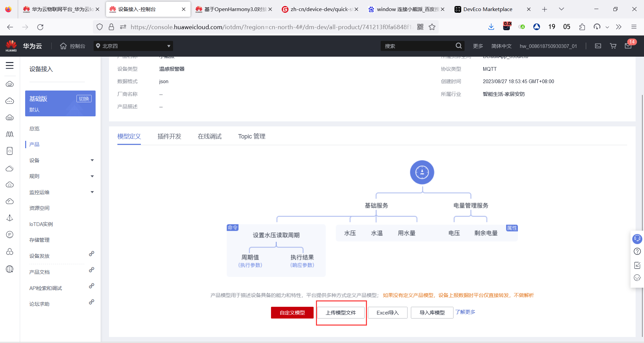
Task: Click the 上传模型文件 button
Action: pos(341,312)
